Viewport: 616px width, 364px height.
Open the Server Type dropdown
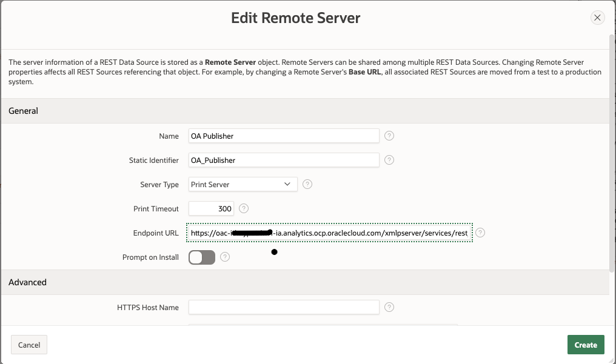pyautogui.click(x=243, y=184)
